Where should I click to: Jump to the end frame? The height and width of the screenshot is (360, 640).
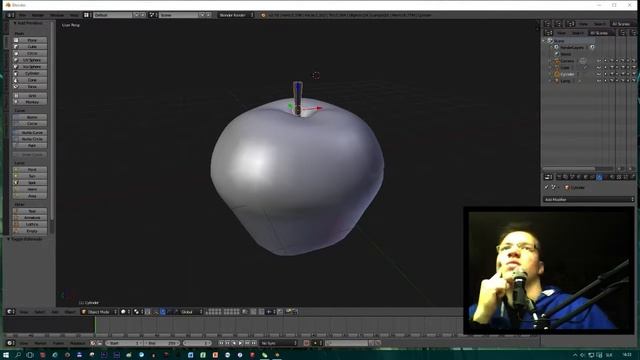pos(254,343)
